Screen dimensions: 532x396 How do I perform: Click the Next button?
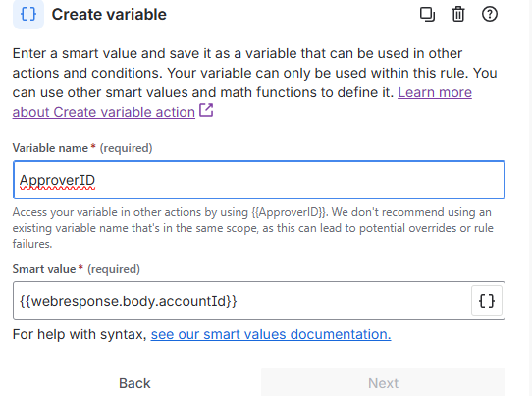(383, 383)
